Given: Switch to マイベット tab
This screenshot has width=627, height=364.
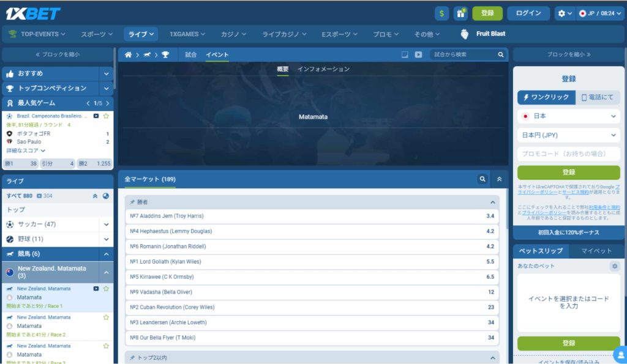Looking at the screenshot, I should tap(596, 251).
